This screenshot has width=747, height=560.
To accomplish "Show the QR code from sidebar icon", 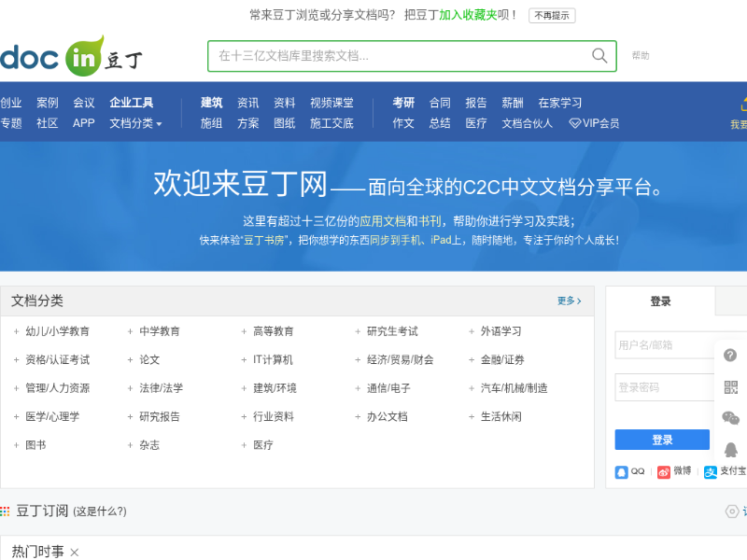I will (x=731, y=386).
